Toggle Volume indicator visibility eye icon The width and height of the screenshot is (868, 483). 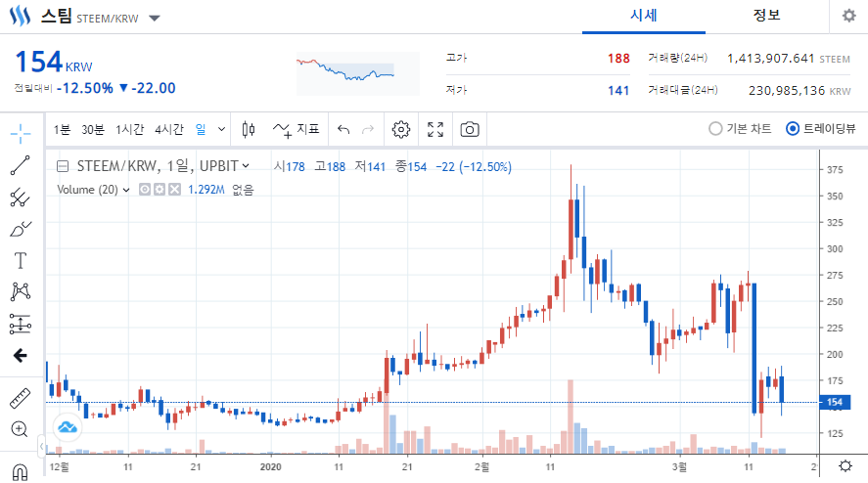click(x=145, y=190)
